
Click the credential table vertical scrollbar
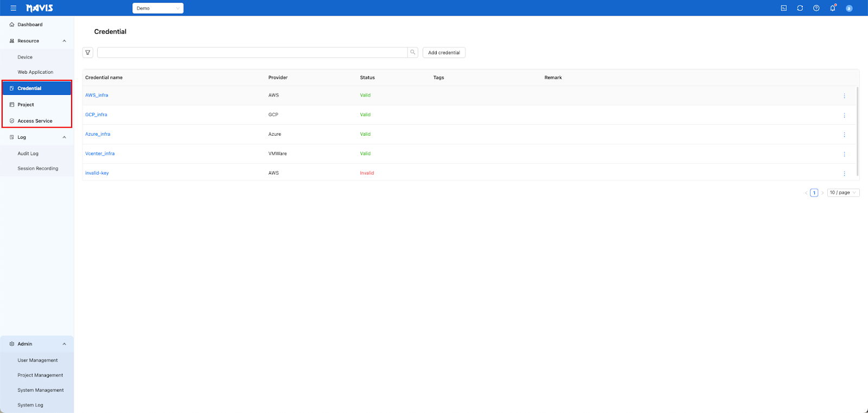click(858, 131)
